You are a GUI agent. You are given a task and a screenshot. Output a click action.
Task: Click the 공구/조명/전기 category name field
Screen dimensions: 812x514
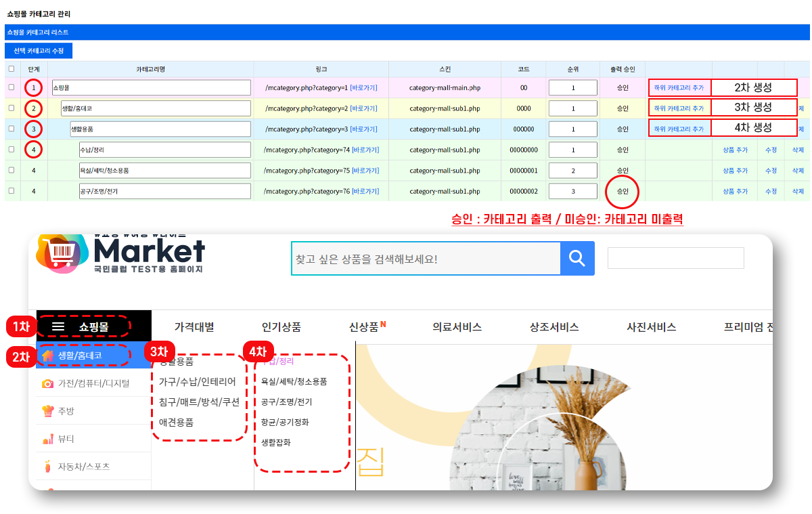pyautogui.click(x=164, y=191)
